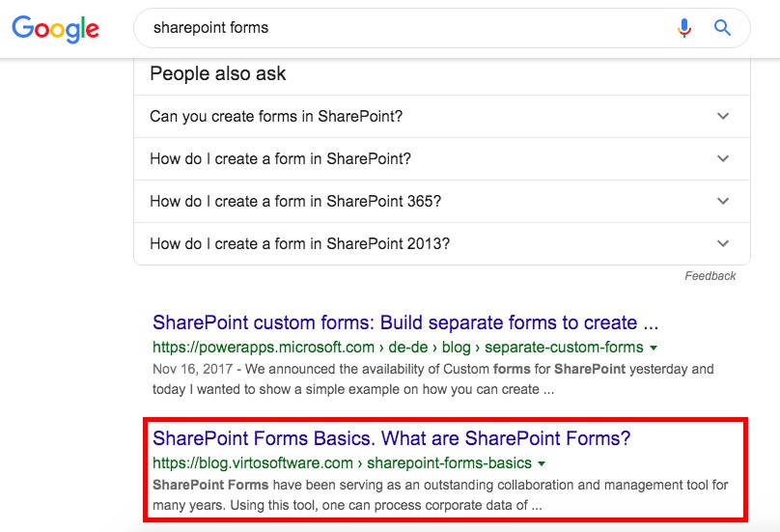Open "SharePoint Forms Basics" result title

tap(392, 438)
